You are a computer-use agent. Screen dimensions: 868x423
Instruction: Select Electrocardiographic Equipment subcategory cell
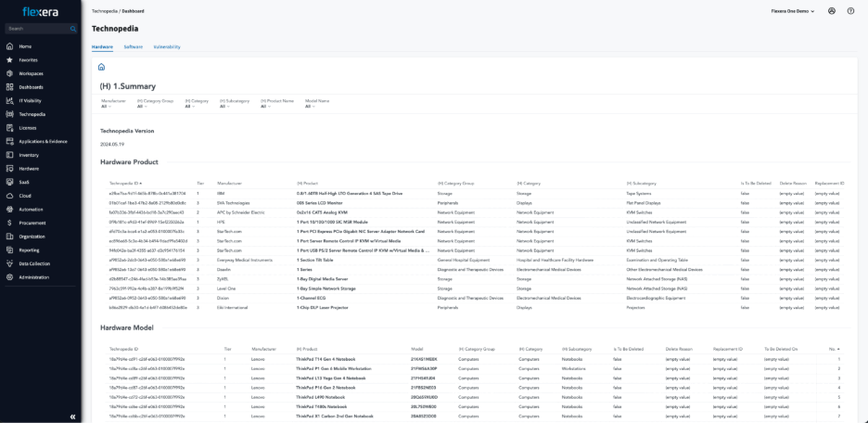tap(655, 298)
